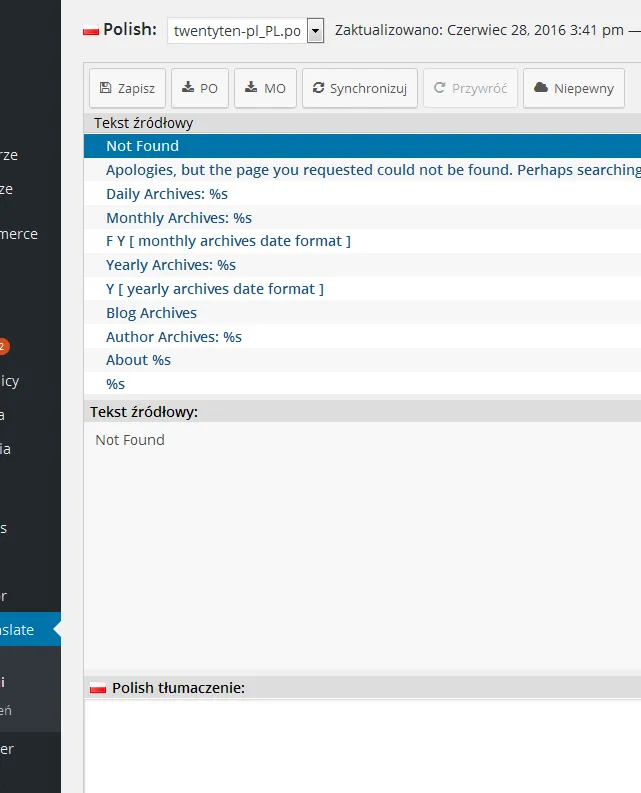The height and width of the screenshot is (793, 641).
Task: Choose the "Monthly Archives: %s" entry
Action: pyautogui.click(x=179, y=218)
